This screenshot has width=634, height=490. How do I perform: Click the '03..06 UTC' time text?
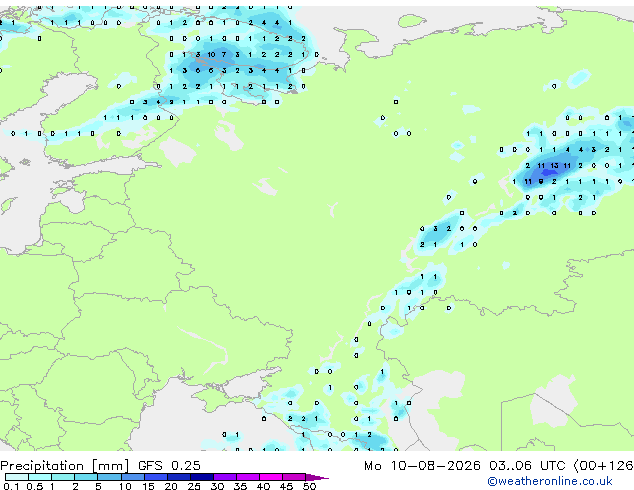pyautogui.click(x=527, y=466)
